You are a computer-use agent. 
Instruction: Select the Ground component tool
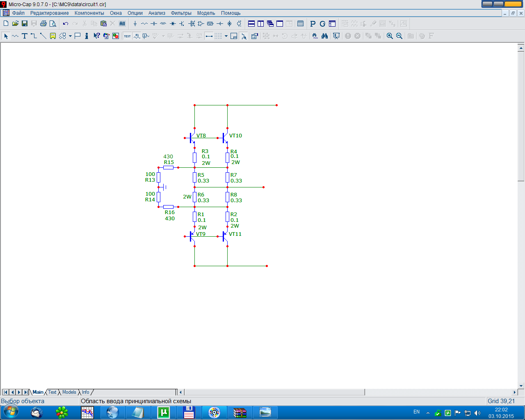[x=135, y=24]
